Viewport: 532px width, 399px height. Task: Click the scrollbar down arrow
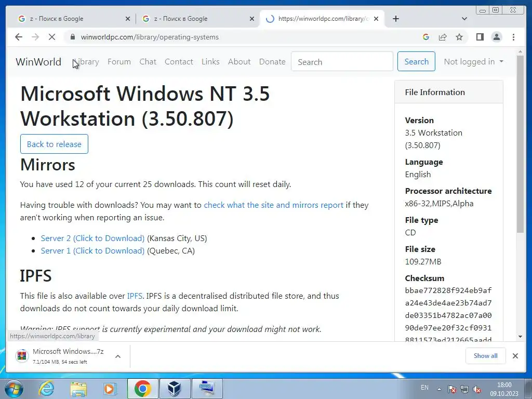point(520,337)
